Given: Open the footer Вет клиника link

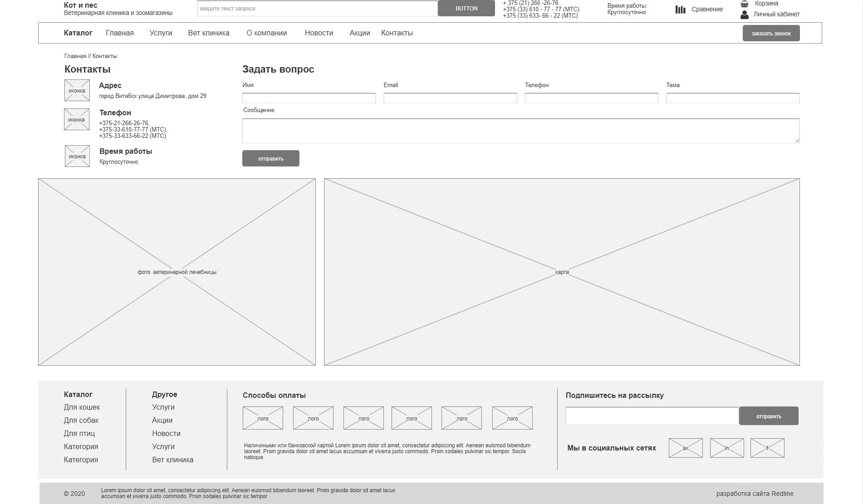Looking at the screenshot, I should pyautogui.click(x=173, y=460).
